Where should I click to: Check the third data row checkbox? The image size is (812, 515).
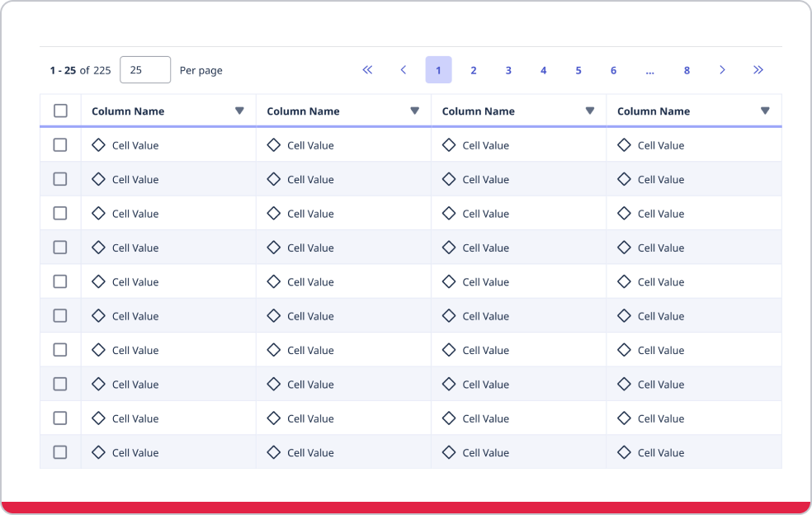[x=60, y=214]
